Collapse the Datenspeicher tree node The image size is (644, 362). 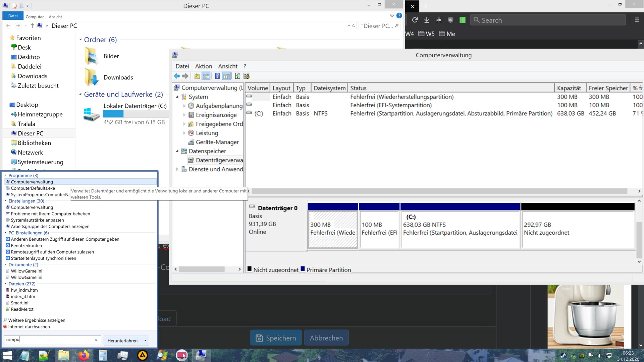pyautogui.click(x=177, y=151)
